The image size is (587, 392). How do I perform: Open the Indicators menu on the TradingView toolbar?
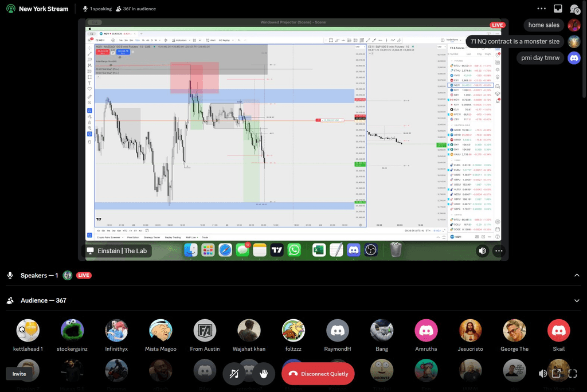[181, 40]
